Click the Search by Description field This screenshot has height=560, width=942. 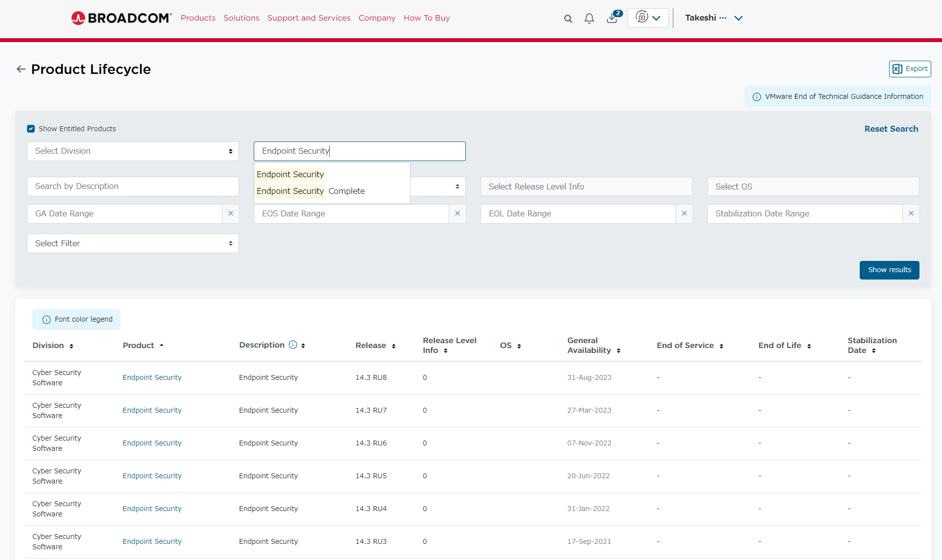(133, 187)
